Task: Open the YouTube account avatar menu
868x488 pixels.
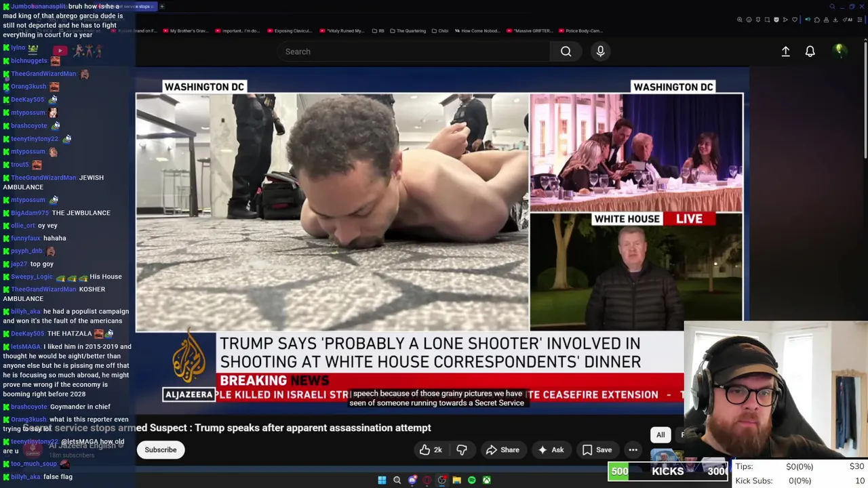Action: coord(839,50)
